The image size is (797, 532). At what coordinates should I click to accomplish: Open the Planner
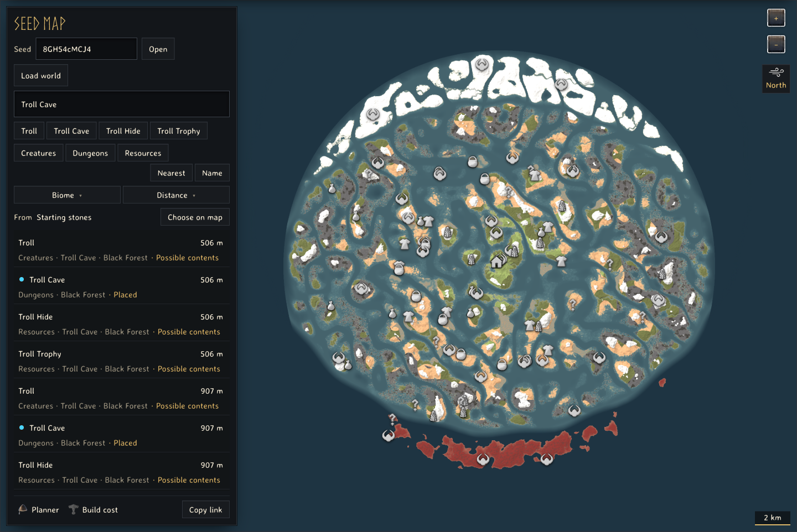tap(39, 510)
